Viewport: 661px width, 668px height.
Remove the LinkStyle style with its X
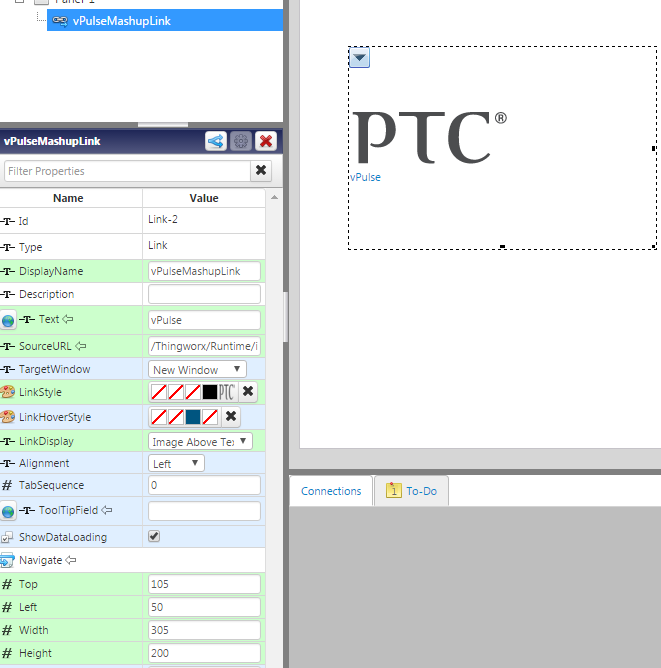(x=248, y=391)
